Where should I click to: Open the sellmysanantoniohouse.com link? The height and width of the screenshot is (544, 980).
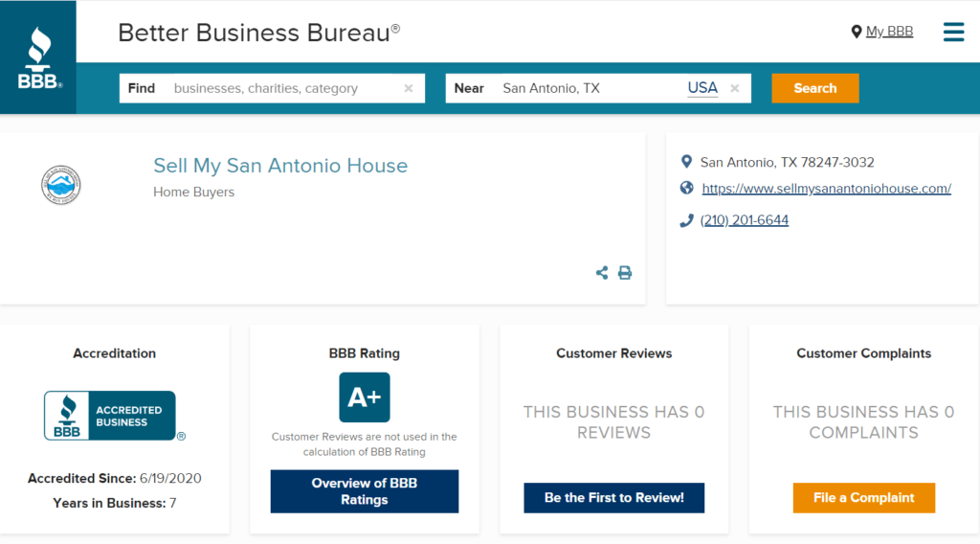[x=826, y=189]
